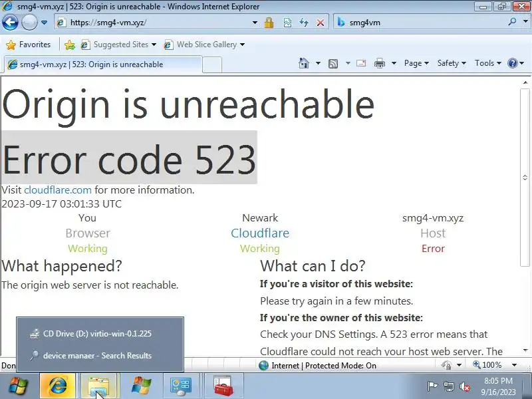Click the security lock icon in address bar
Image resolution: width=532 pixels, height=399 pixels.
click(x=269, y=23)
